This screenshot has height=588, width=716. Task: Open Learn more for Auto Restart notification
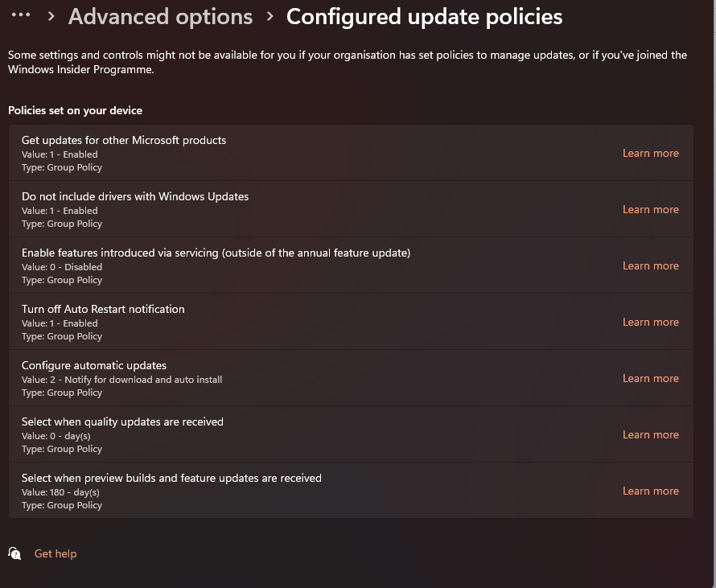(x=650, y=322)
